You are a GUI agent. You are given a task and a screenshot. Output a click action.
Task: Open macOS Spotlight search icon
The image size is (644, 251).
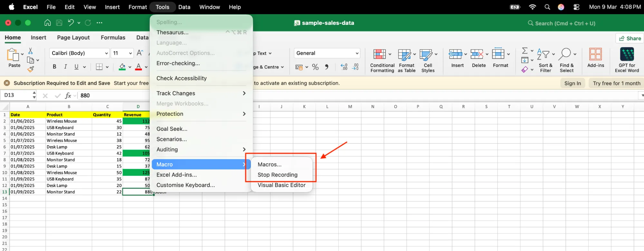pos(547,7)
